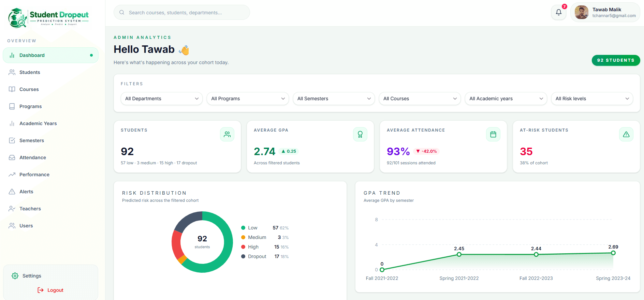Click the Semesters checkbox icon in sidebar
Screen dimensions: 644x300
12,140
